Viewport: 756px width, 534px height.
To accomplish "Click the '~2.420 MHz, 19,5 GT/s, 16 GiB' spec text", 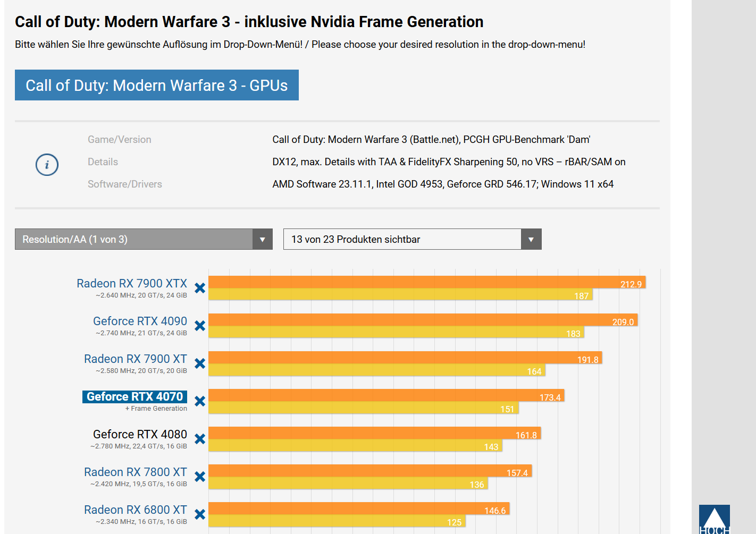I will pos(139,484).
